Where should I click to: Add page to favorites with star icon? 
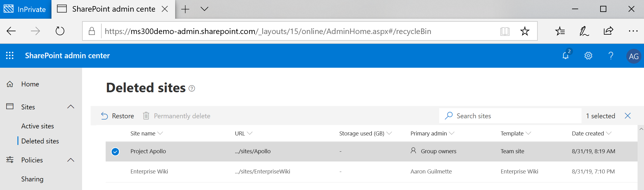[525, 31]
